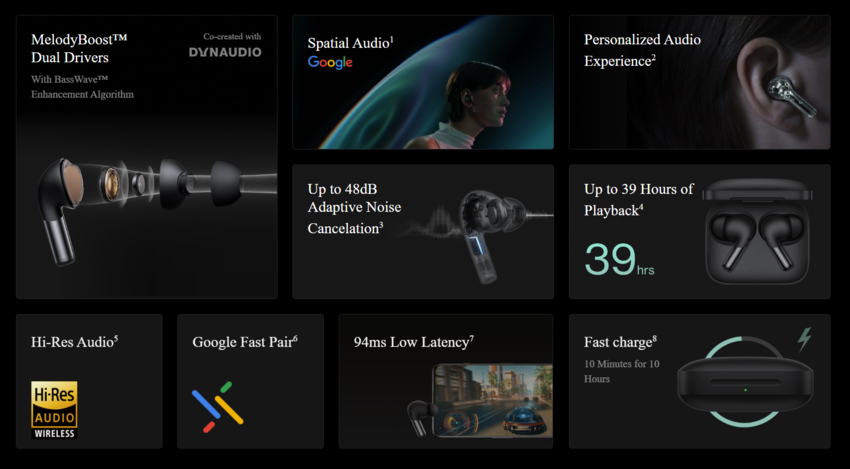The image size is (850, 469).
Task: Click the MelodyBoost Dual Drivers heading
Action: point(79,49)
